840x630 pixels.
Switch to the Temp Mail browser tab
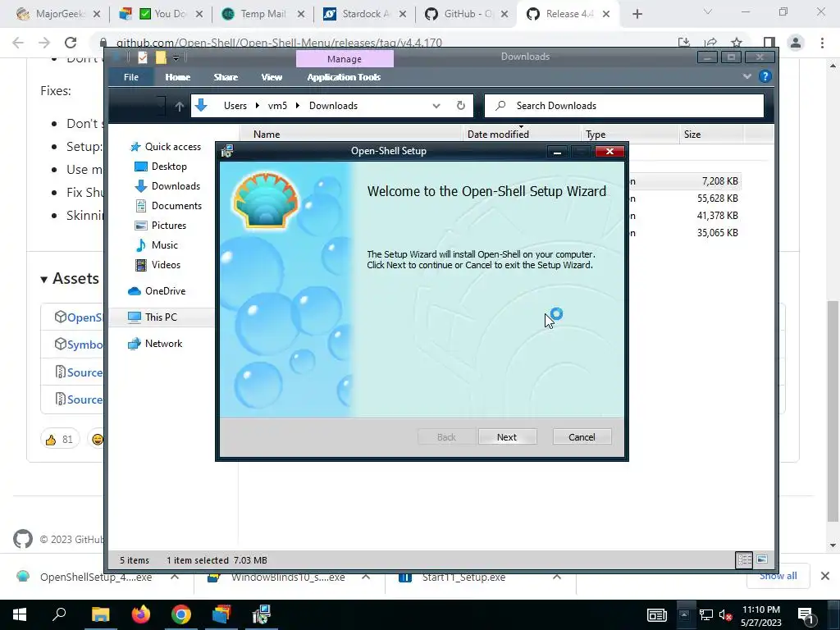tap(262, 14)
